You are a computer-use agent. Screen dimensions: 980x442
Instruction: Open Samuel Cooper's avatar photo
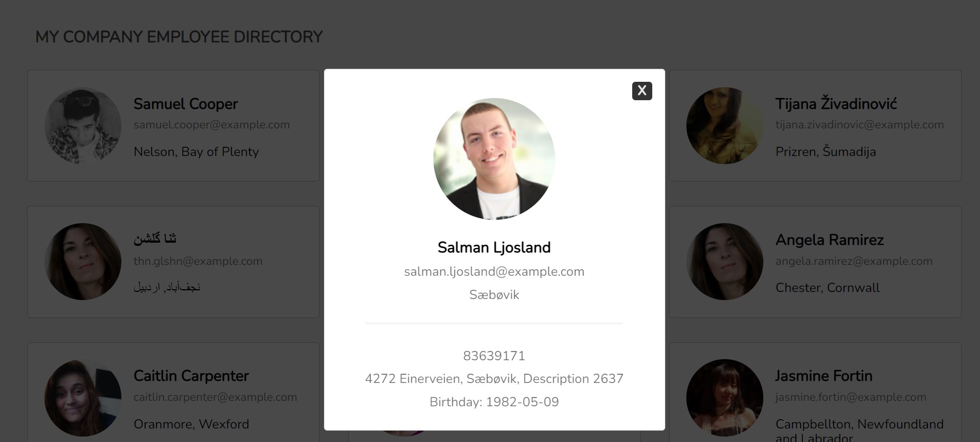click(x=83, y=126)
